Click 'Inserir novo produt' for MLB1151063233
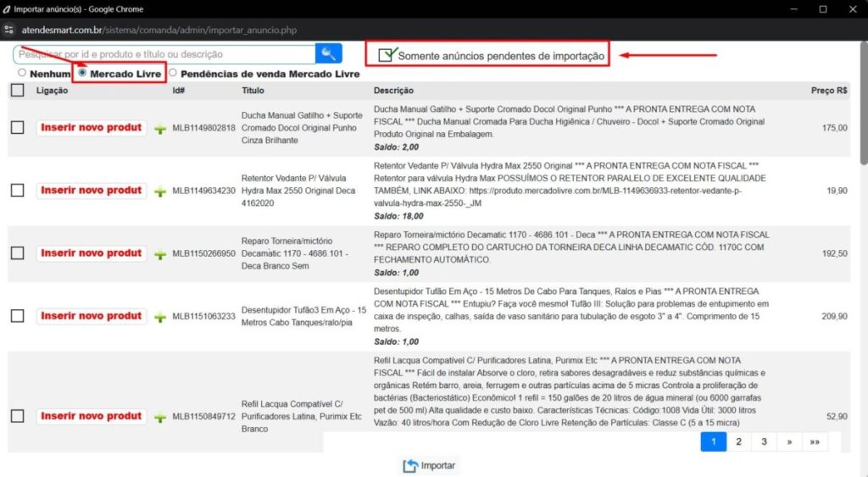Image resolution: width=868 pixels, height=477 pixels. (92, 316)
